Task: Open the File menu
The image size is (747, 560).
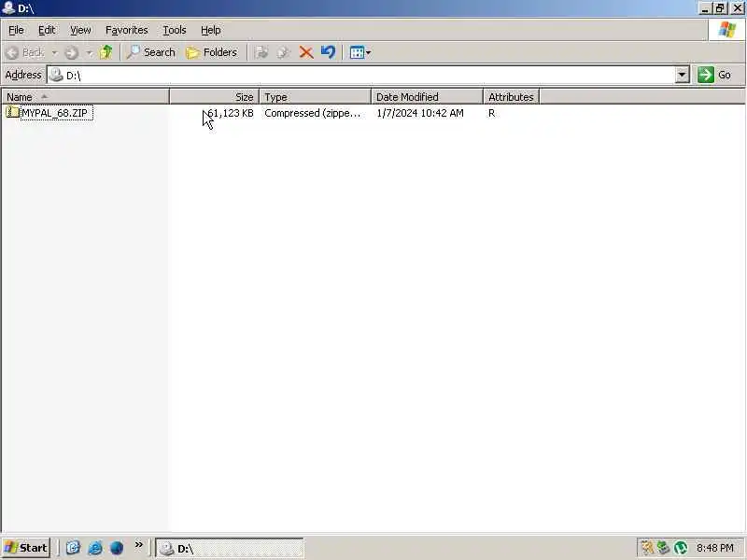Action: click(16, 30)
